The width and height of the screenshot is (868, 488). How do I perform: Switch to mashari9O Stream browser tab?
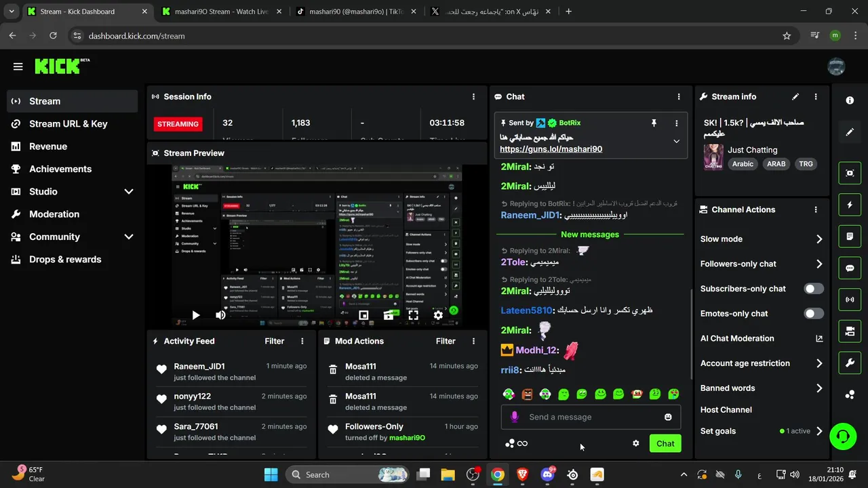[221, 12]
